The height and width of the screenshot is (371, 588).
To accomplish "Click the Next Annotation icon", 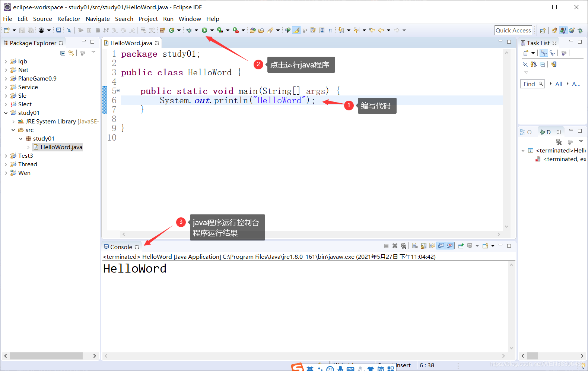I will coord(341,30).
